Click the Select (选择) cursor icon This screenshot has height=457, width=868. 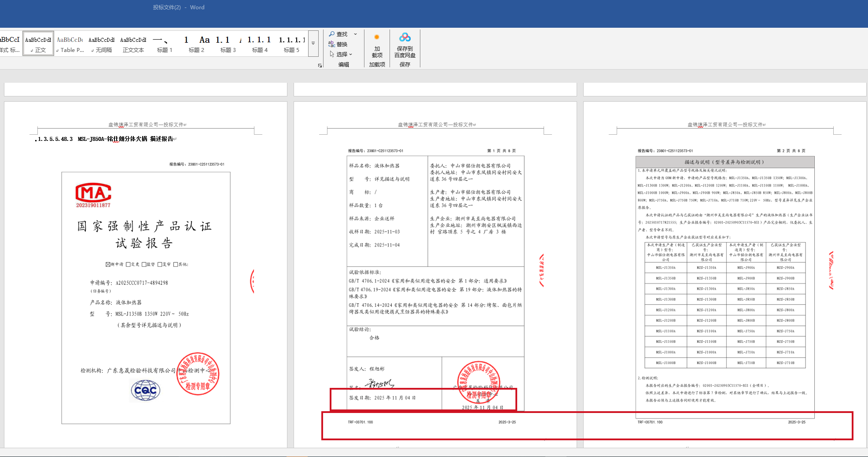click(332, 54)
